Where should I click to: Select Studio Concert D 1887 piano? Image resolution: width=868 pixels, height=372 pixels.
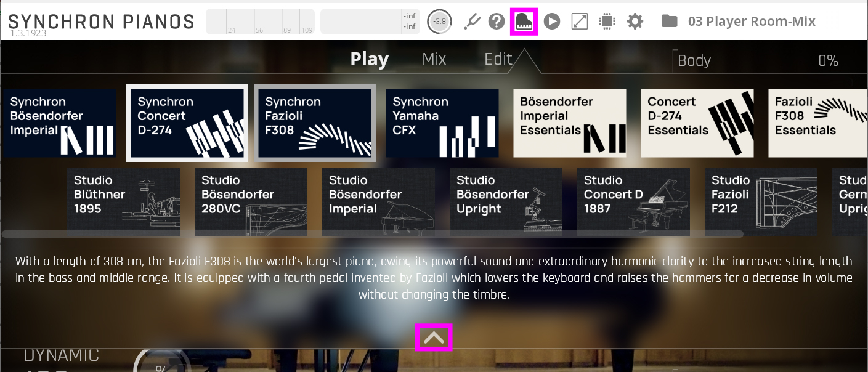(x=633, y=201)
